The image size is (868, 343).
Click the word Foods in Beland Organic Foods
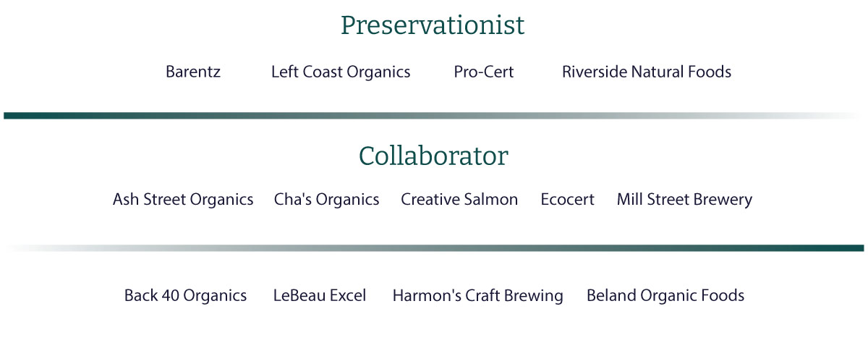pyautogui.click(x=724, y=295)
